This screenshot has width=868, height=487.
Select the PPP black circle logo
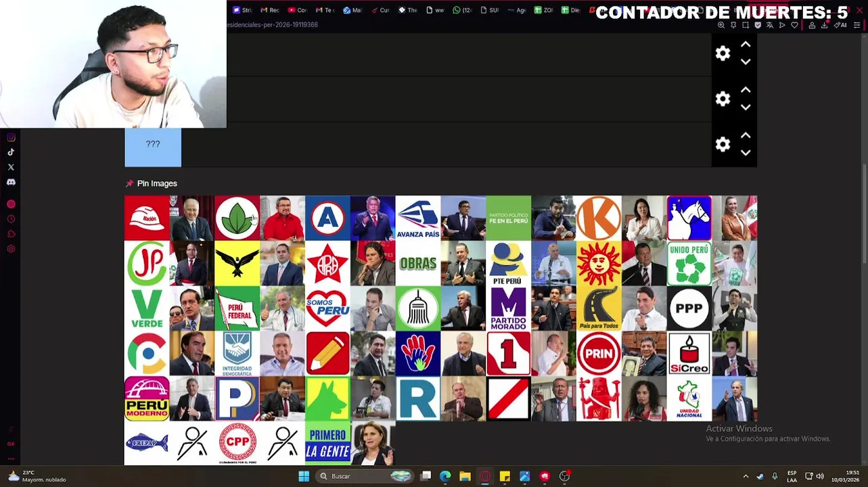(x=689, y=308)
